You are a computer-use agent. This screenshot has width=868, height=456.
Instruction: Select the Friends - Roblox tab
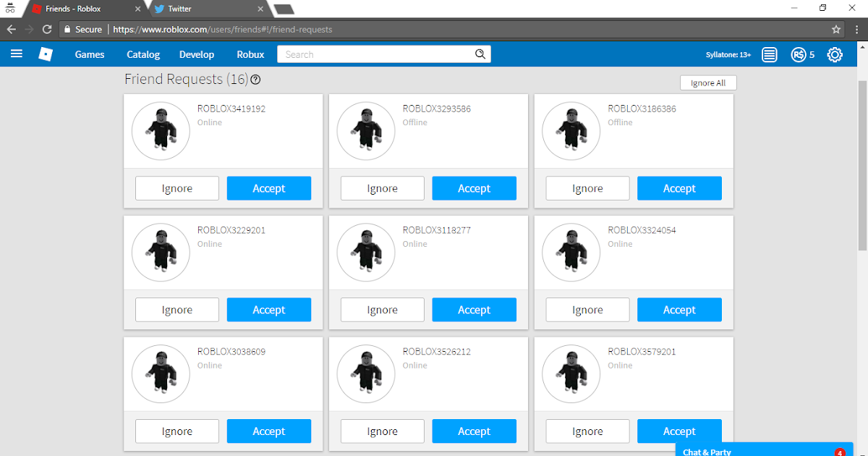pos(85,9)
